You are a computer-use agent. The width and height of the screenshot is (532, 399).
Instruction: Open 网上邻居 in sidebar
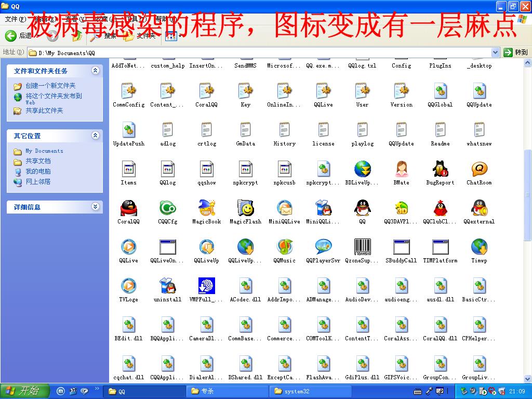38,181
